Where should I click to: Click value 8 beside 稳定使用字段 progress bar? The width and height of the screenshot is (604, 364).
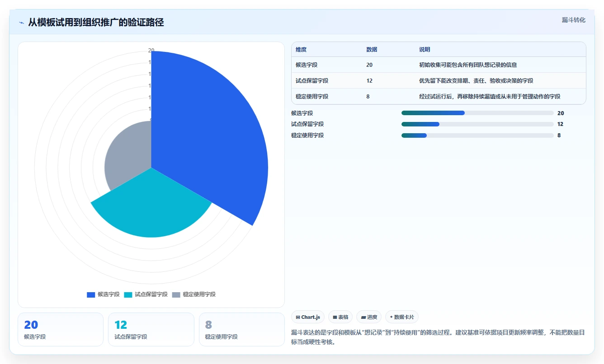point(559,135)
